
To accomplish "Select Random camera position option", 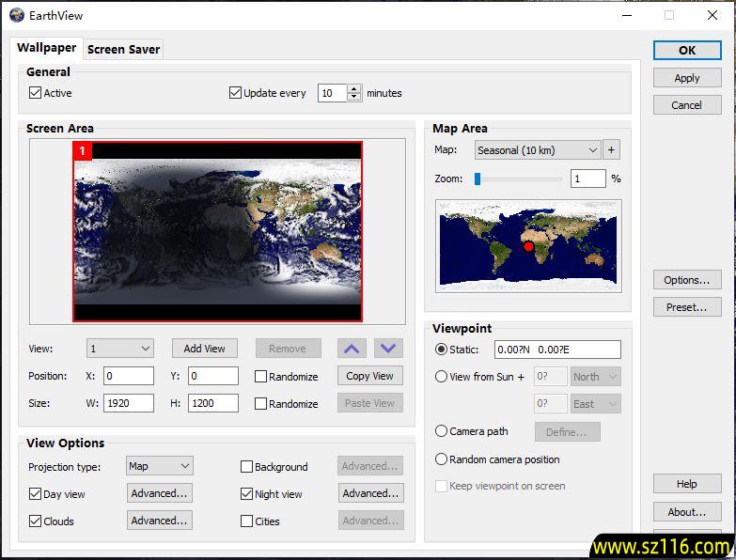I will 441,459.
